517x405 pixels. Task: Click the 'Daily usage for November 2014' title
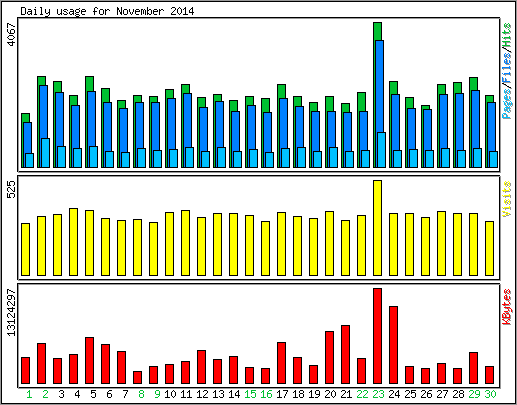tap(107, 11)
